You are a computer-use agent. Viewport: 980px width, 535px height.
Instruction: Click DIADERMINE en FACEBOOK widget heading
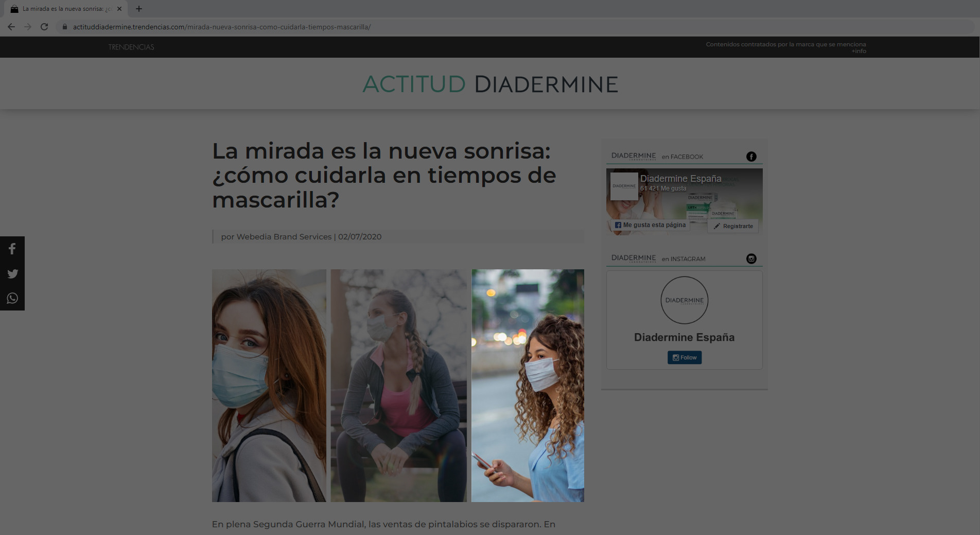(657, 157)
